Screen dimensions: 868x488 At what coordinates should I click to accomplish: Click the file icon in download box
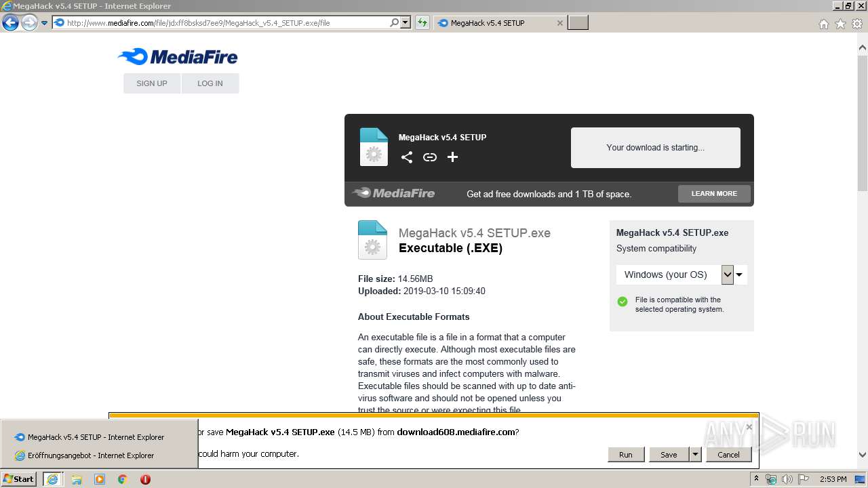click(374, 147)
